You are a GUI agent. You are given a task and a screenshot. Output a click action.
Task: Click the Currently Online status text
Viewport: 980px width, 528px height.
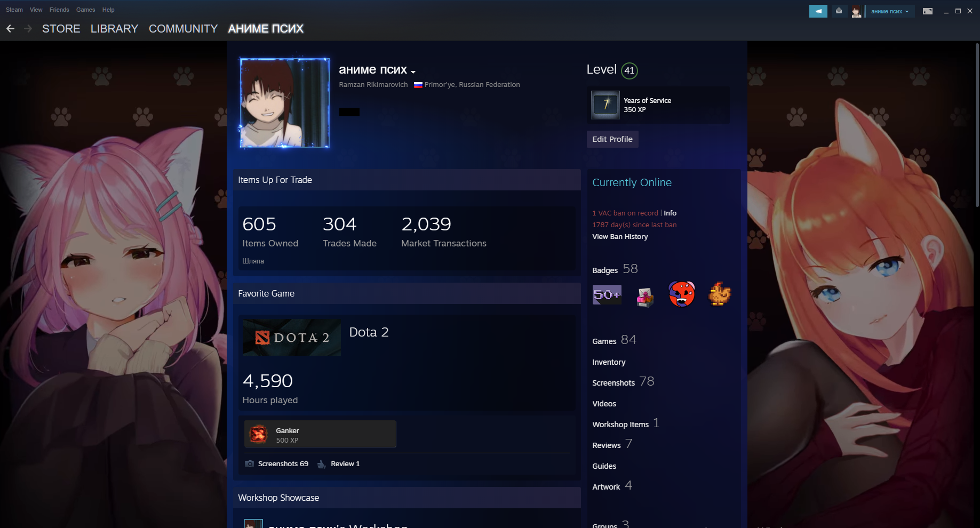pos(632,182)
